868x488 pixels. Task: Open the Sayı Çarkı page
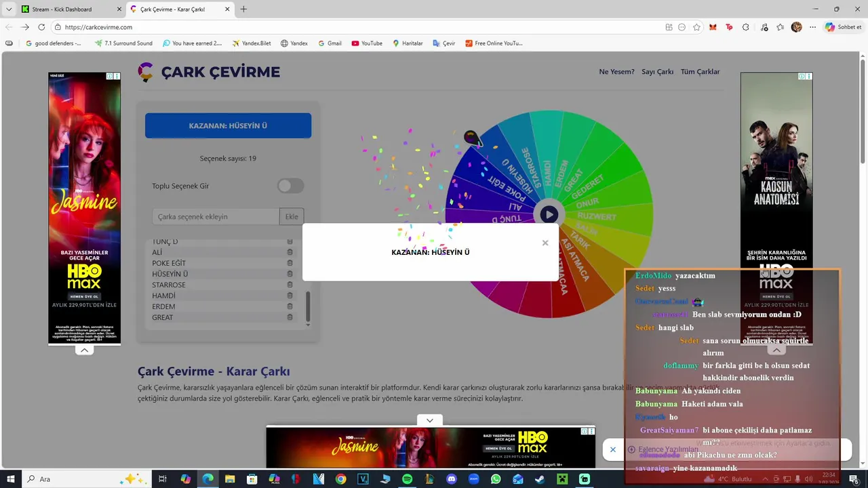[657, 72]
